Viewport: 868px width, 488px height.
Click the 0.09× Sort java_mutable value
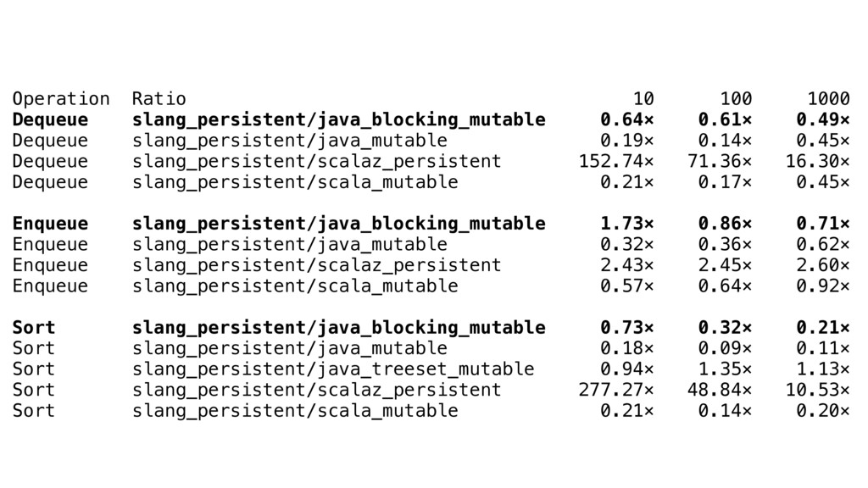tap(726, 348)
